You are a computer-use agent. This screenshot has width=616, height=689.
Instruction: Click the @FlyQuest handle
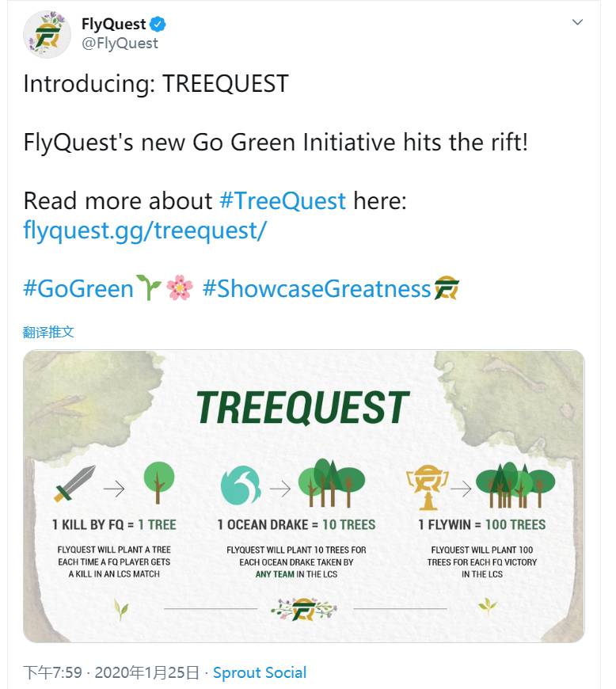click(x=120, y=44)
